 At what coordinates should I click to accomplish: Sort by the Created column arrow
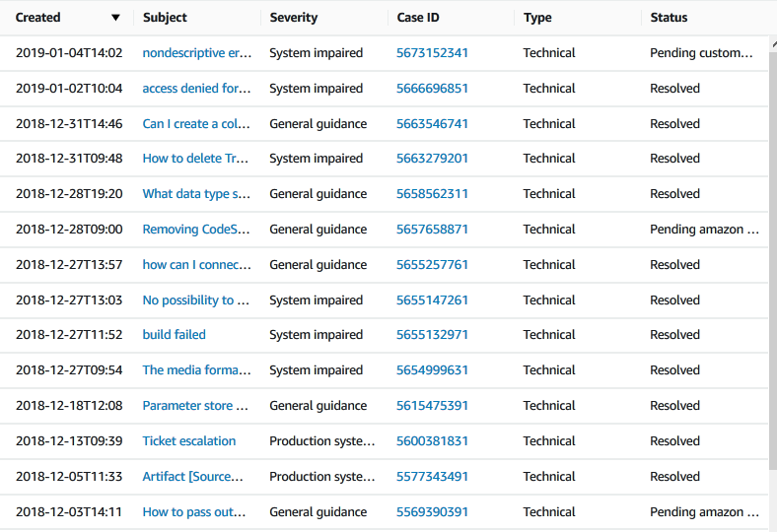(115, 18)
